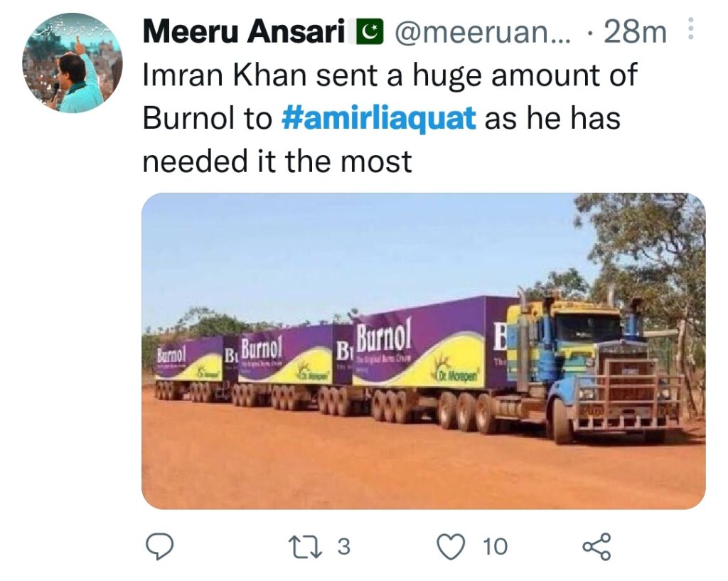
Task: Open the #amirliaquat hashtag link
Action: [378, 119]
